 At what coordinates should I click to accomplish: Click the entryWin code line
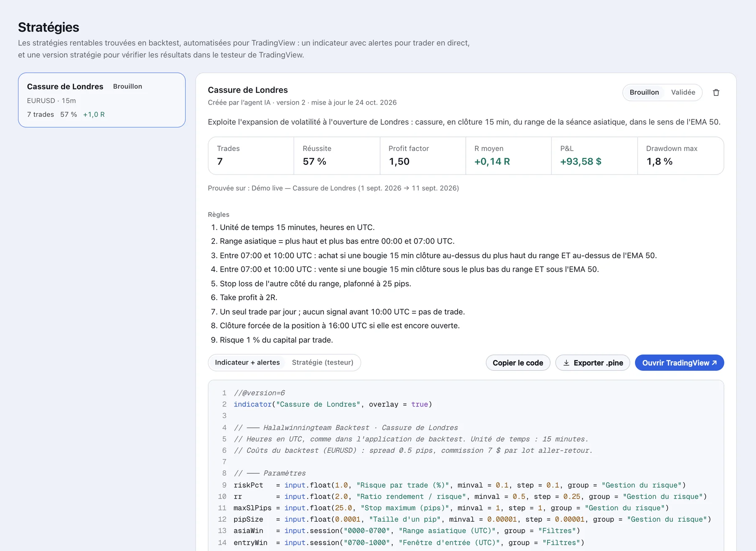(x=409, y=543)
